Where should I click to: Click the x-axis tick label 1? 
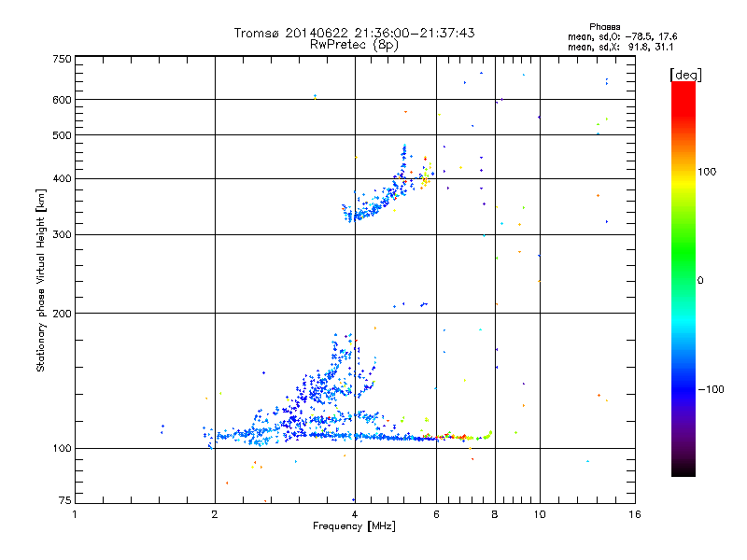click(75, 514)
